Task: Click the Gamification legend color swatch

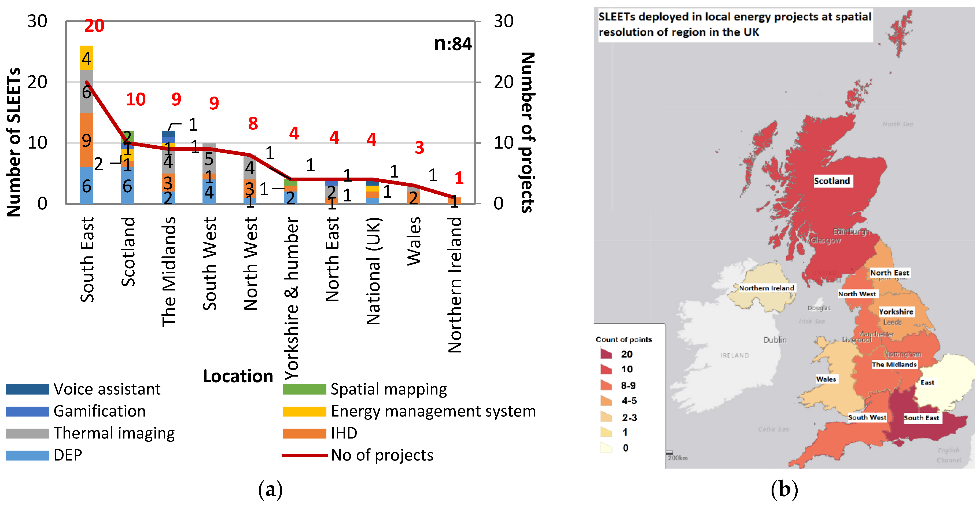Action: [27, 411]
